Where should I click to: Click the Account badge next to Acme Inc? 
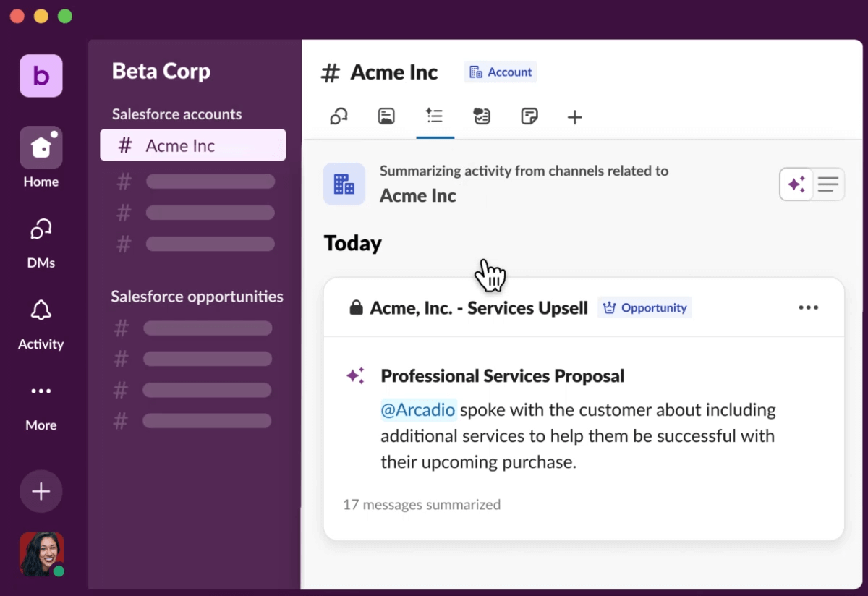tap(501, 72)
